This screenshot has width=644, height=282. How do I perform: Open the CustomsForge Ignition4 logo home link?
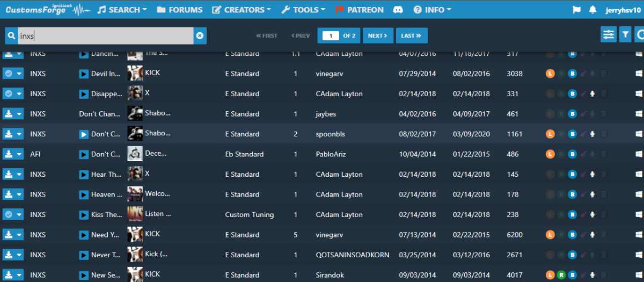tap(47, 9)
